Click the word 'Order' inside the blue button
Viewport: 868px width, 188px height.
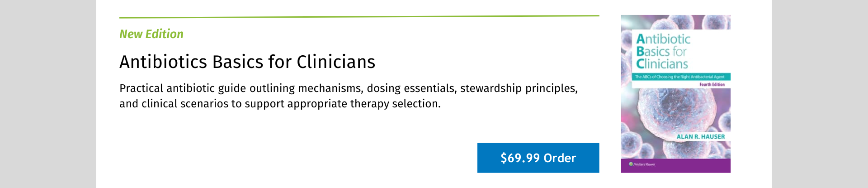[x=560, y=158]
